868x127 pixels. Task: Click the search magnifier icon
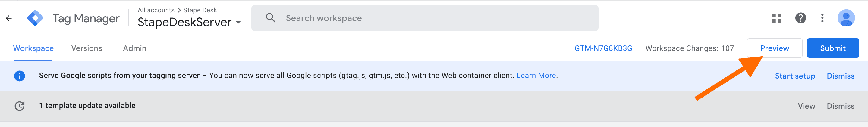click(x=270, y=18)
